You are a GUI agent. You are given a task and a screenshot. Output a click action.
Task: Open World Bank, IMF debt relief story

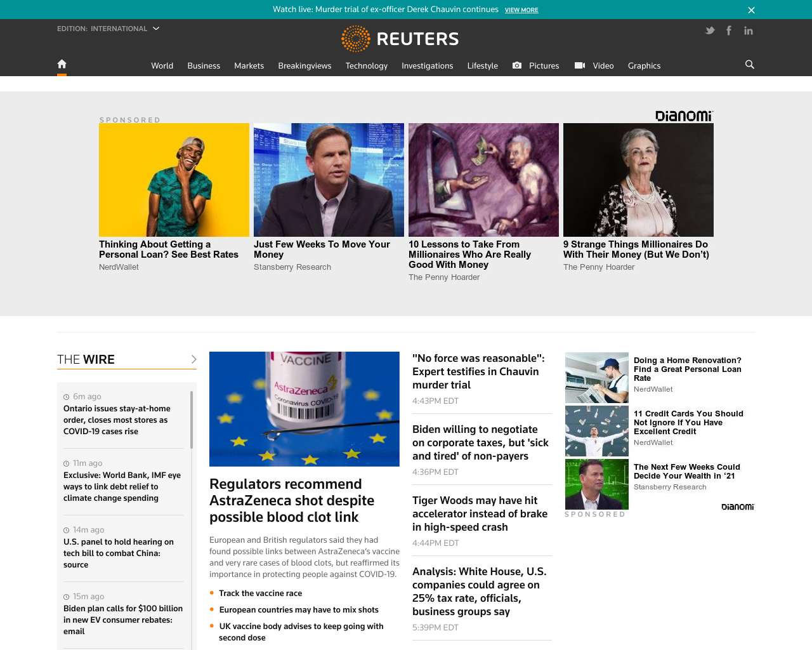(122, 486)
